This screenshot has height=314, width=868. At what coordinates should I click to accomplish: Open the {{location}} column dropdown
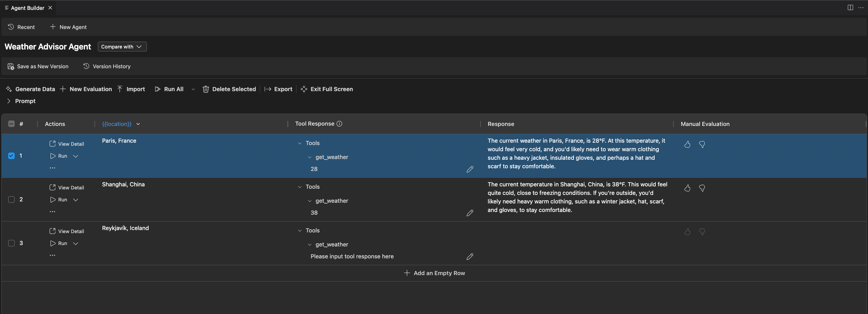click(x=138, y=124)
